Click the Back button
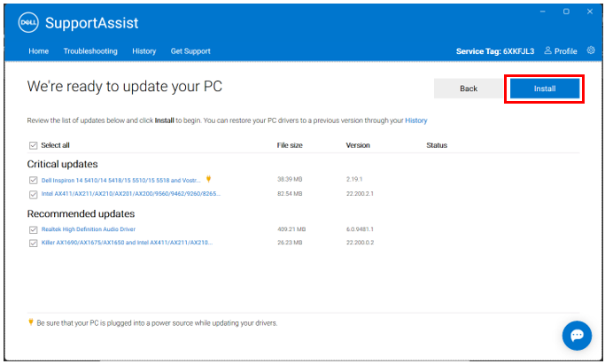Screen dimensions: 605x364 469,89
